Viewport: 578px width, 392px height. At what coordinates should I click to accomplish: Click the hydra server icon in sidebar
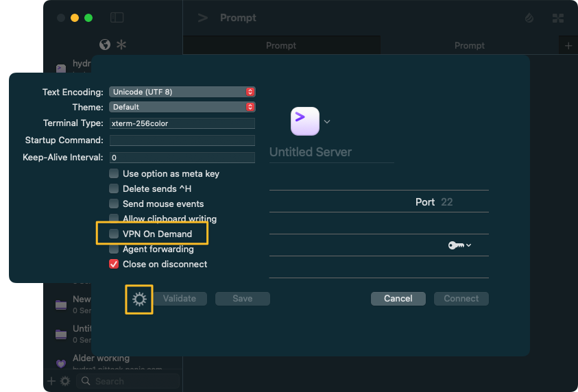[61, 68]
